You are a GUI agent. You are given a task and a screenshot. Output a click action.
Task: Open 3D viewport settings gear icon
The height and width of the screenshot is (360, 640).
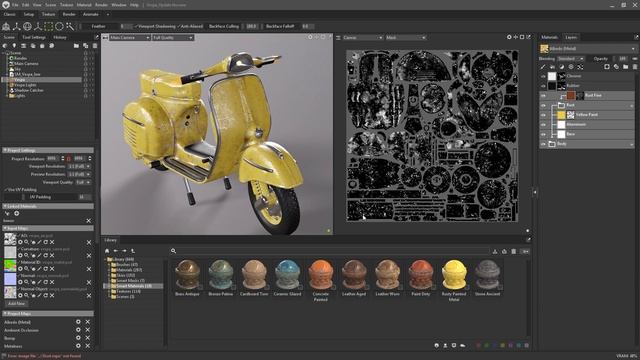310,37
